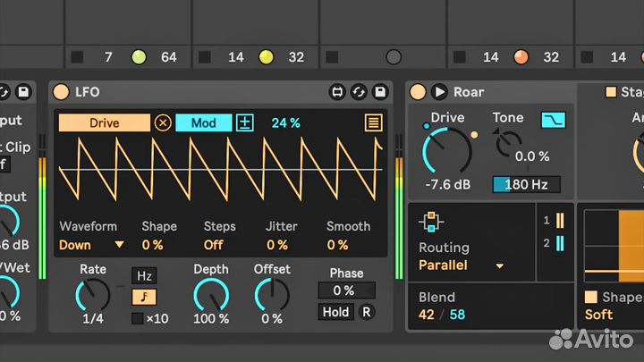Open the Routing Parallel dropdown
Screen dimensions: 644x362
(462, 265)
